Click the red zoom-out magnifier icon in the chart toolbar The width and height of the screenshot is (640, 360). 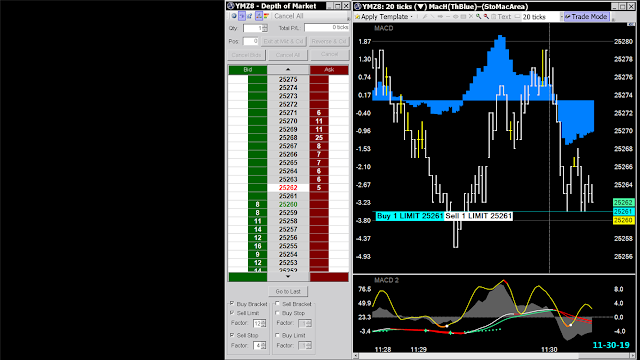tap(486, 17)
